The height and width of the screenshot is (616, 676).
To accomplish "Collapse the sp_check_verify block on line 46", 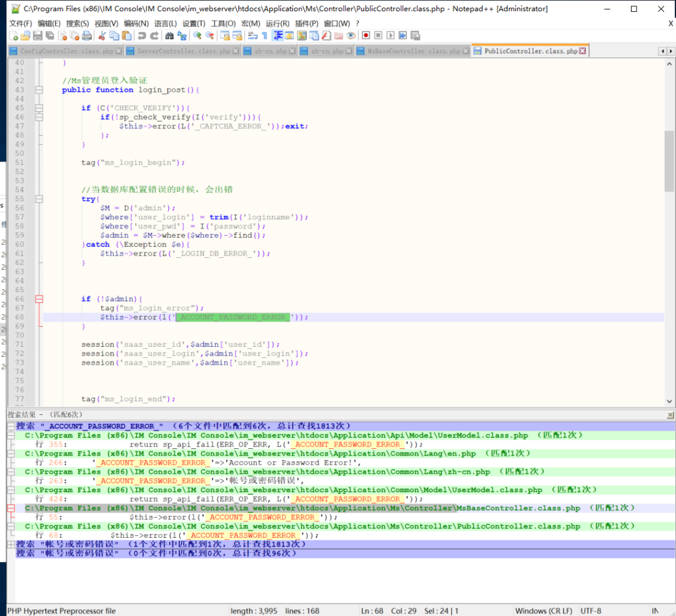I will pyautogui.click(x=39, y=117).
